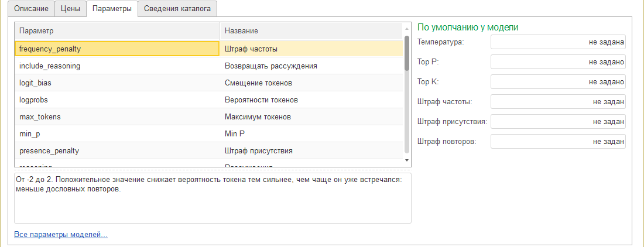Open the Все параметры моделей link

click(x=61, y=235)
